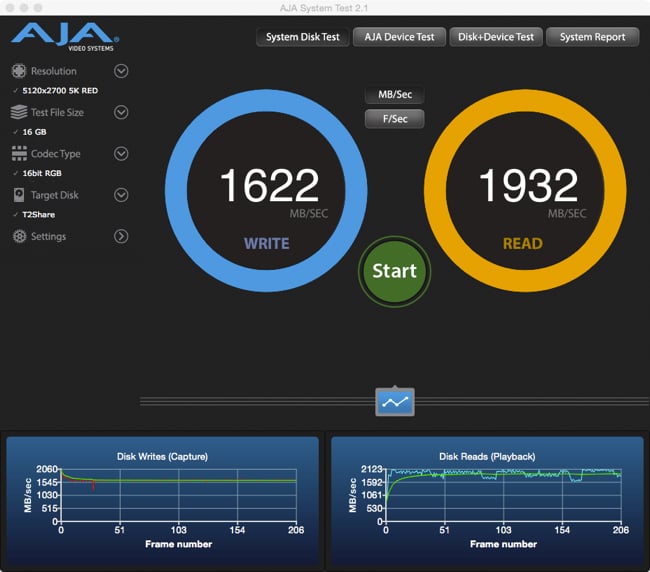Start the disk test

[x=394, y=271]
